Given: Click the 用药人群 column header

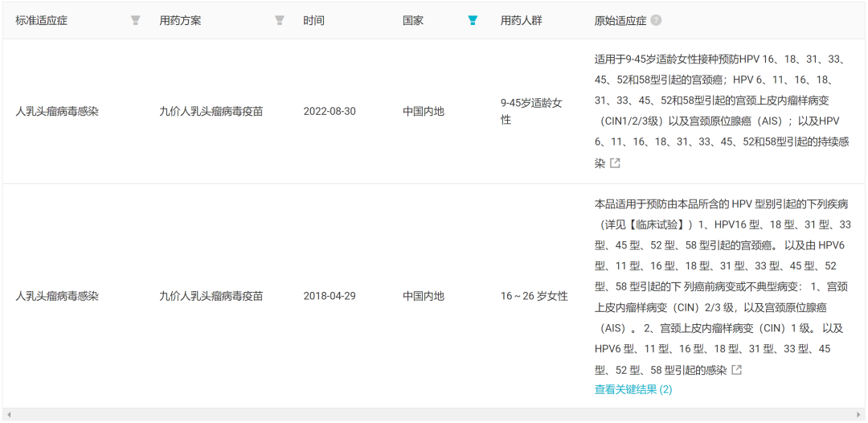Looking at the screenshot, I should (x=521, y=20).
